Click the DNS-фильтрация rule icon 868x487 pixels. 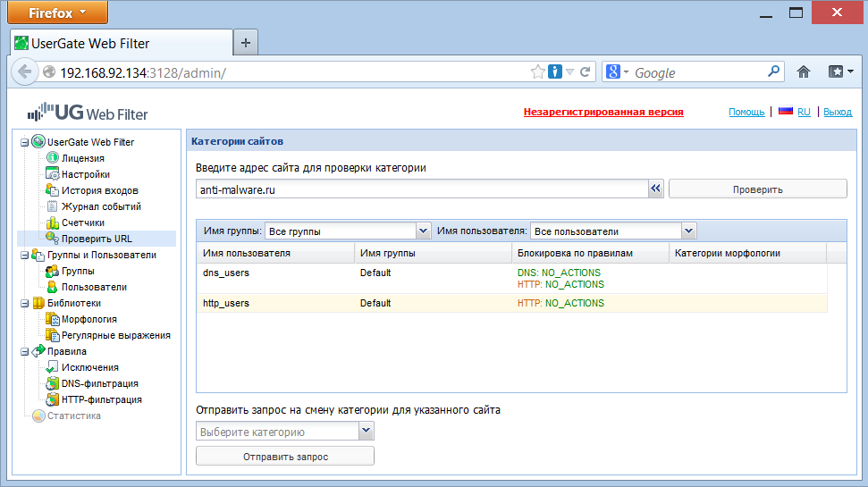[53, 383]
